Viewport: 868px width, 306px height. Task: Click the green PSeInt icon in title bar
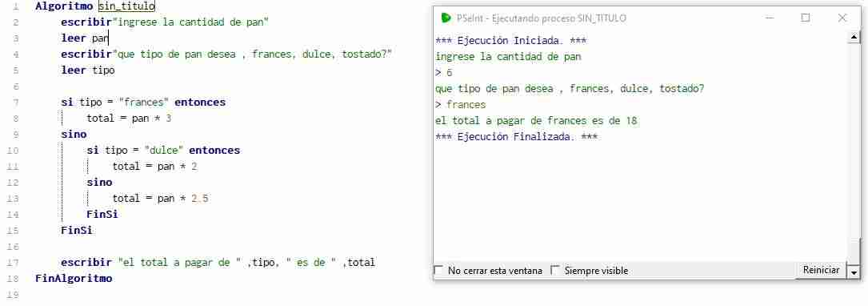(446, 18)
